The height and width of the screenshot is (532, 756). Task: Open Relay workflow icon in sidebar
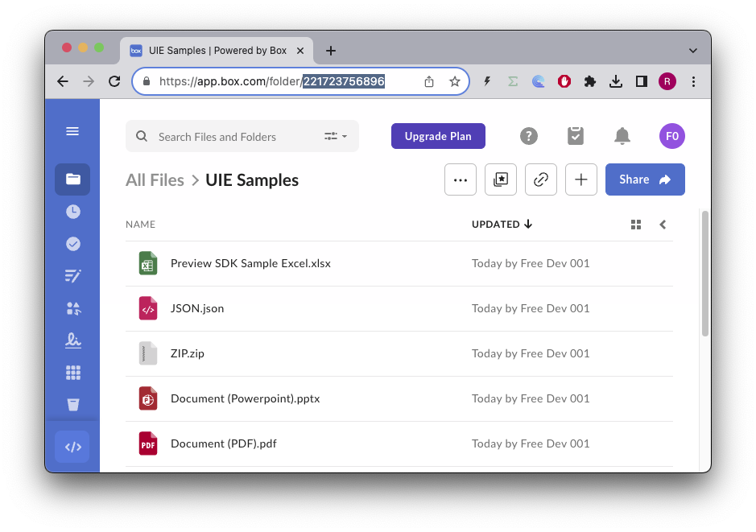72,308
